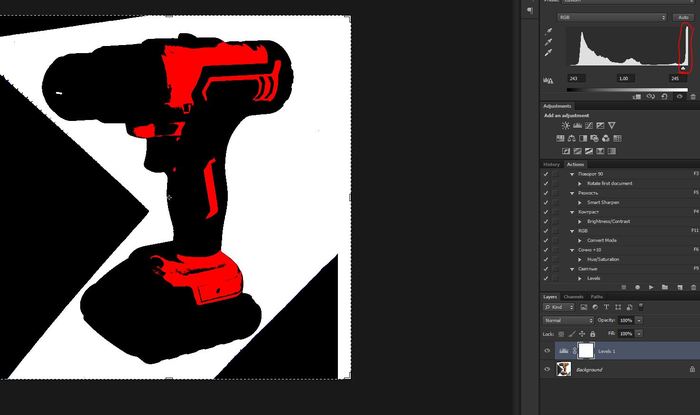Toggle checkmark for the Smart Sharpen action
This screenshot has height=415, width=700.
click(546, 202)
